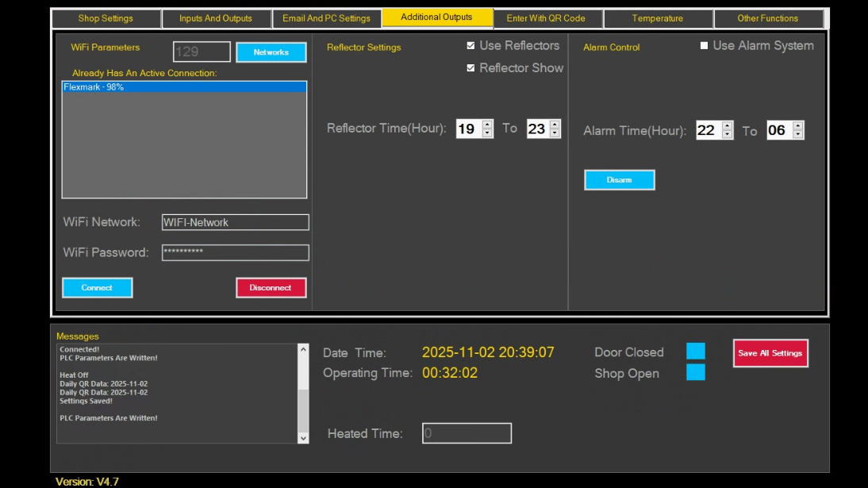The image size is (868, 488).
Task: Click the Save All Settings button
Action: [x=770, y=353]
